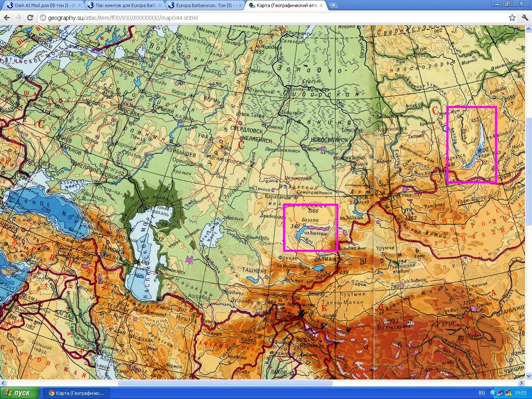This screenshot has height=399, width=532.
Task: Click the 'Ашхабад' city label
Action: click(199, 298)
